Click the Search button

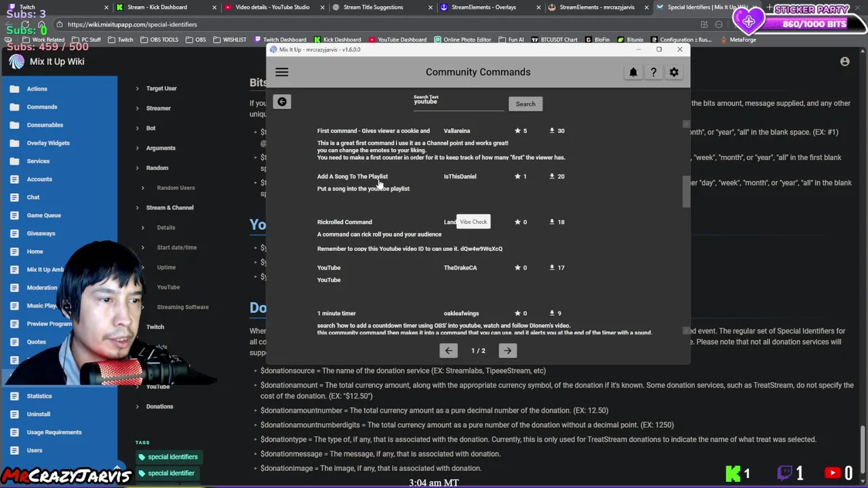[x=526, y=104]
